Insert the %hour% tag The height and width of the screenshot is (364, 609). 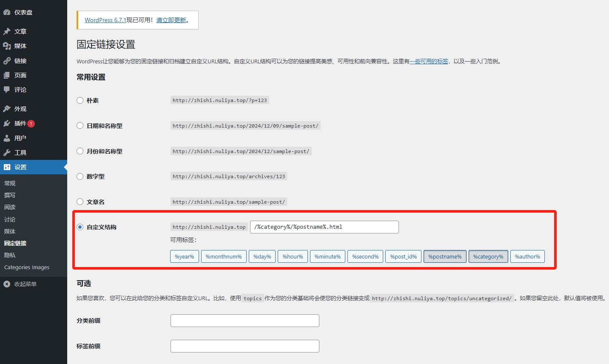[293, 256]
